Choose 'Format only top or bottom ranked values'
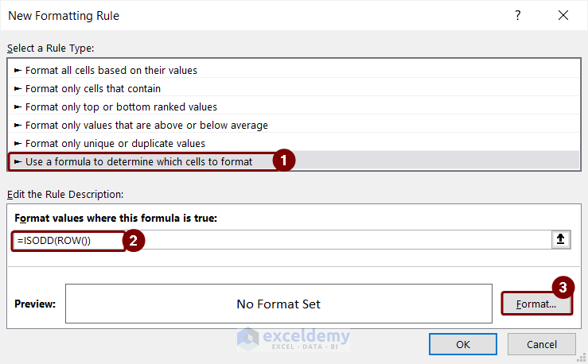 point(121,106)
